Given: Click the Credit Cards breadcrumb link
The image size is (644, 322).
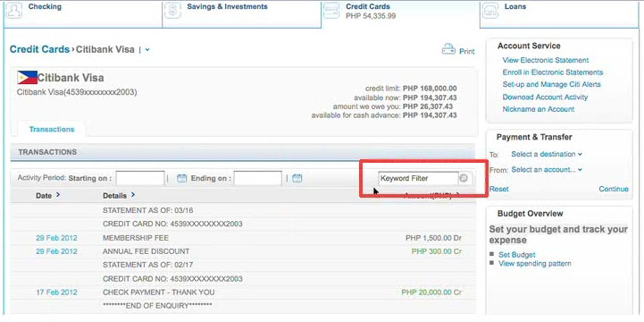Looking at the screenshot, I should 39,49.
